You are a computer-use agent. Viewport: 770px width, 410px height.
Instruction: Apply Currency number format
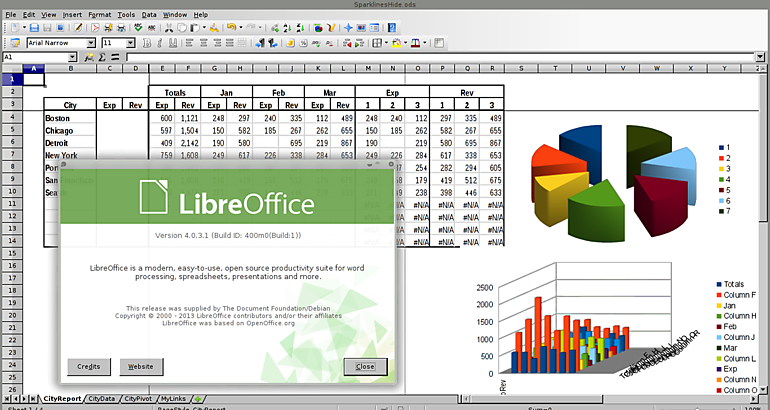click(x=290, y=43)
